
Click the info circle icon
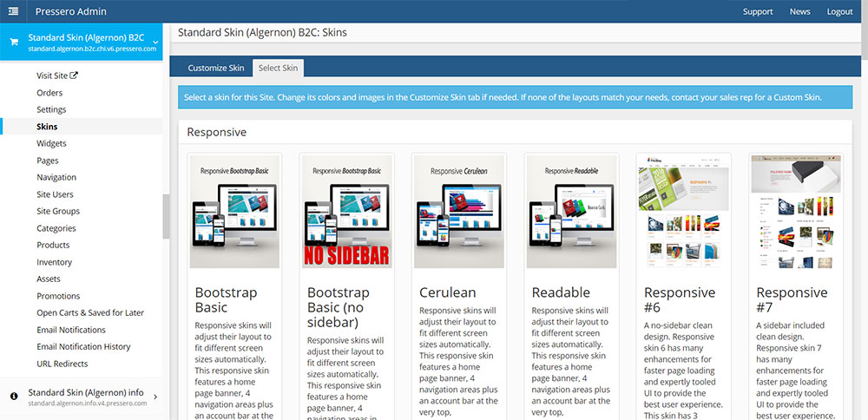click(15, 397)
